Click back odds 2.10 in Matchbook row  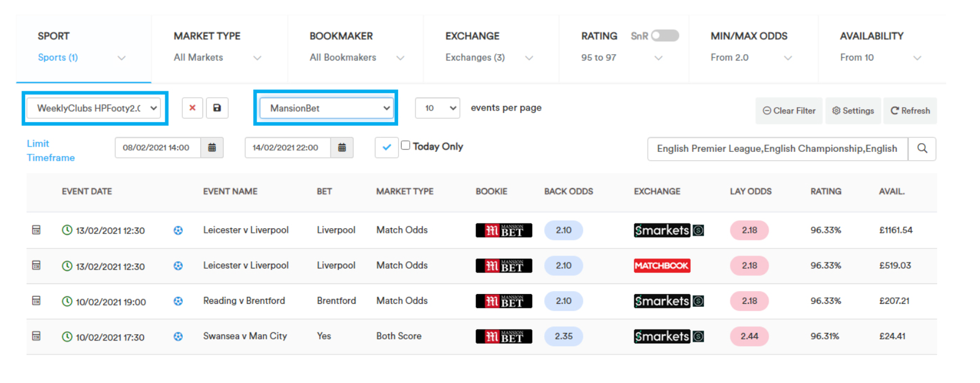[x=563, y=265]
